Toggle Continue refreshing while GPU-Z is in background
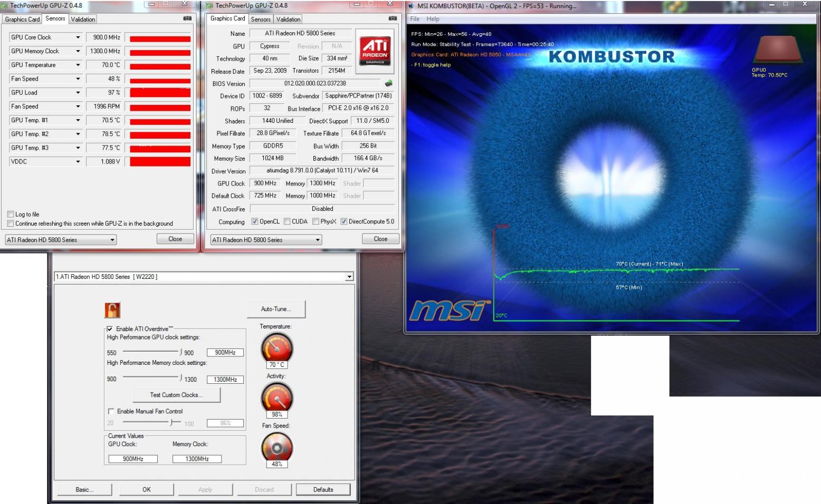 (x=10, y=224)
